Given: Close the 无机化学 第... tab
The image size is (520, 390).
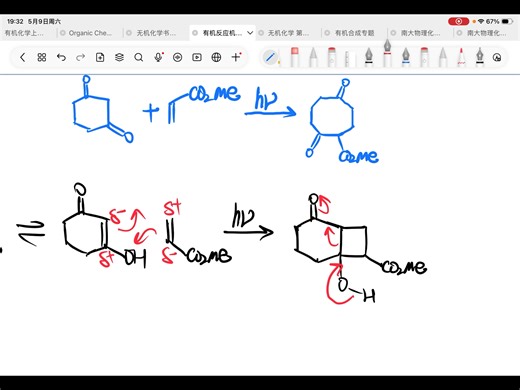Looking at the screenshot, I should tap(261, 33).
